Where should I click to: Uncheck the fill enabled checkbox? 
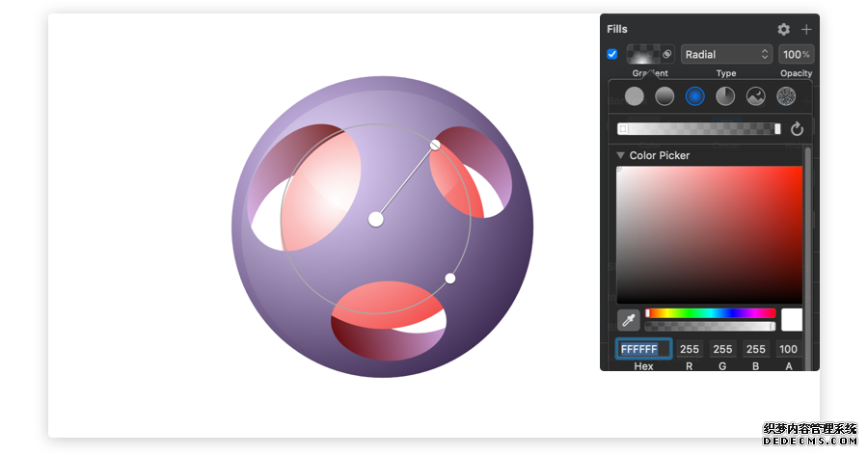[611, 54]
